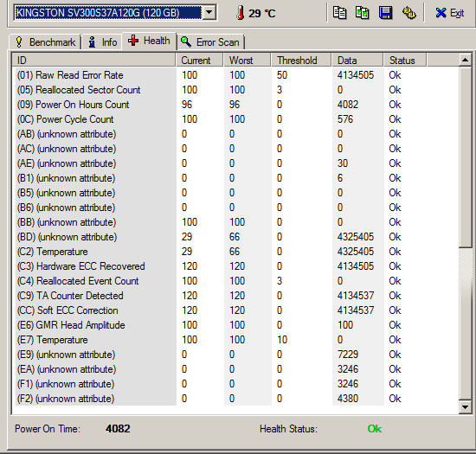Image resolution: width=476 pixels, height=454 pixels.
Task: Click the copy info to clipboard icon
Action: 339,13
